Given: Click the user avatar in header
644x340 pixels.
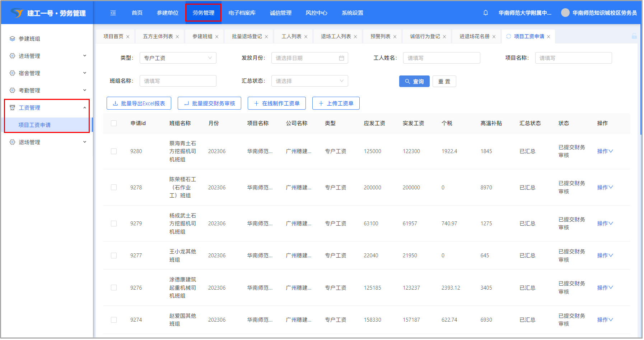Looking at the screenshot, I should tap(565, 13).
